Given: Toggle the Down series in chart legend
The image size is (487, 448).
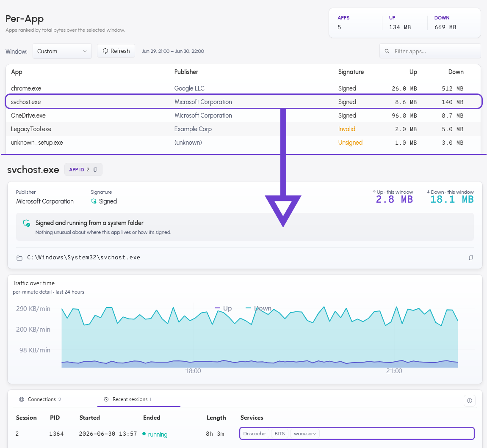Looking at the screenshot, I should pyautogui.click(x=258, y=308).
